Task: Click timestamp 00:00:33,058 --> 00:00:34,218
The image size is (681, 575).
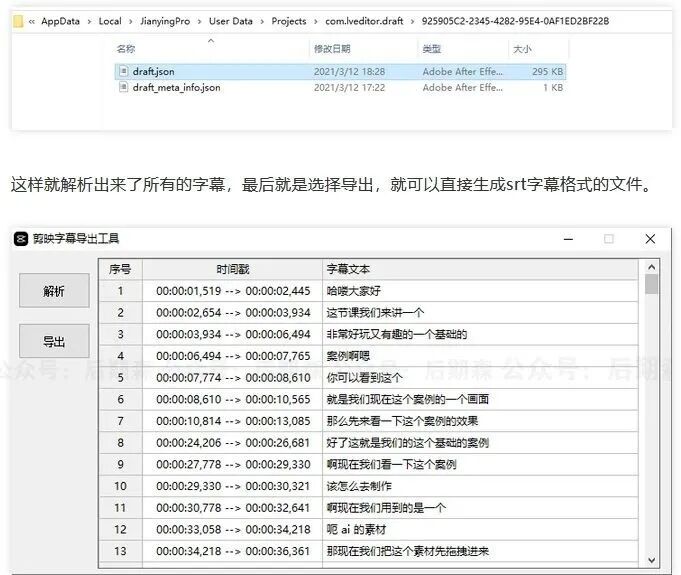Action: click(233, 530)
